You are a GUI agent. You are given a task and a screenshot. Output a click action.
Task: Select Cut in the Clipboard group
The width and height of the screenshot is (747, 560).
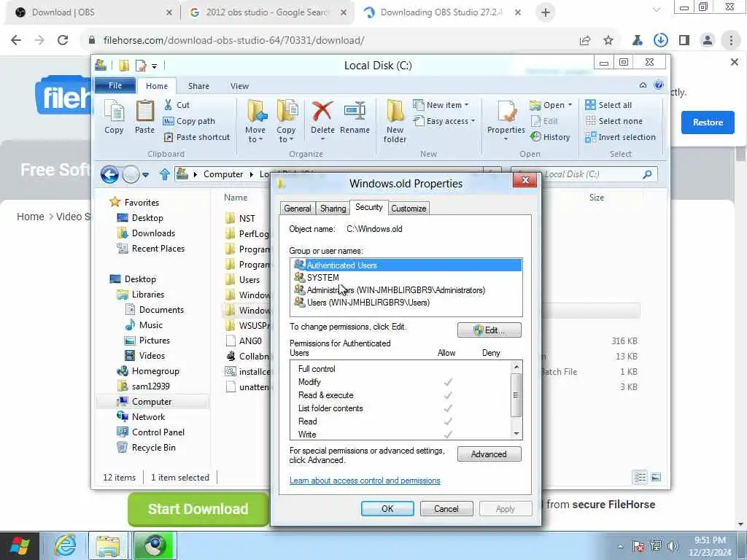tap(177, 105)
